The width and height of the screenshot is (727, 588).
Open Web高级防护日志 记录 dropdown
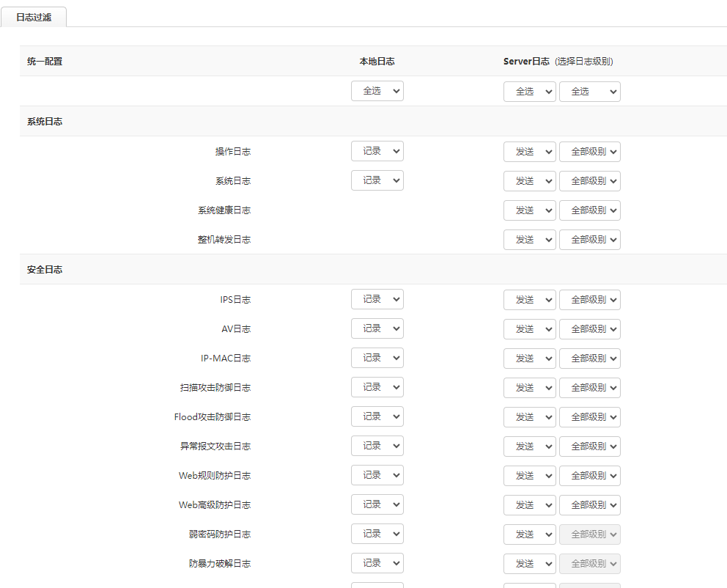coord(377,504)
